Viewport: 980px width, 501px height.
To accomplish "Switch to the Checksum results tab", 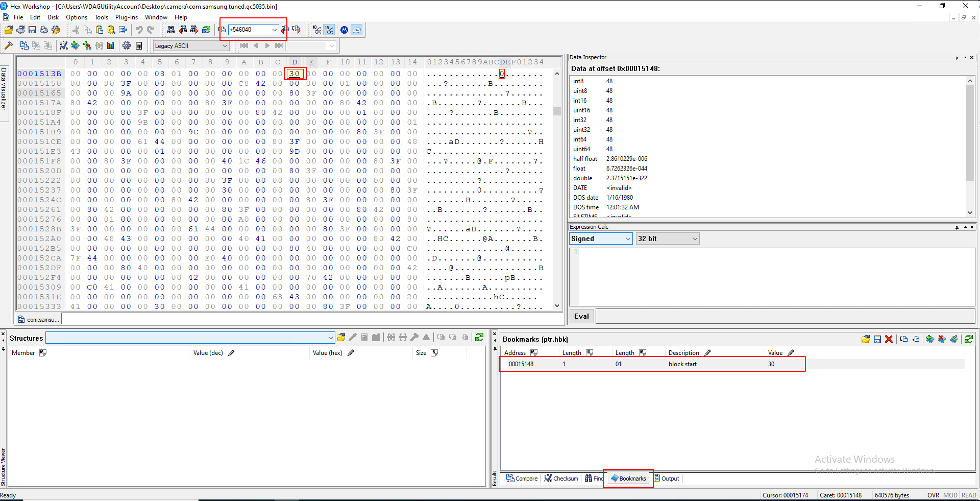I will pos(561,479).
